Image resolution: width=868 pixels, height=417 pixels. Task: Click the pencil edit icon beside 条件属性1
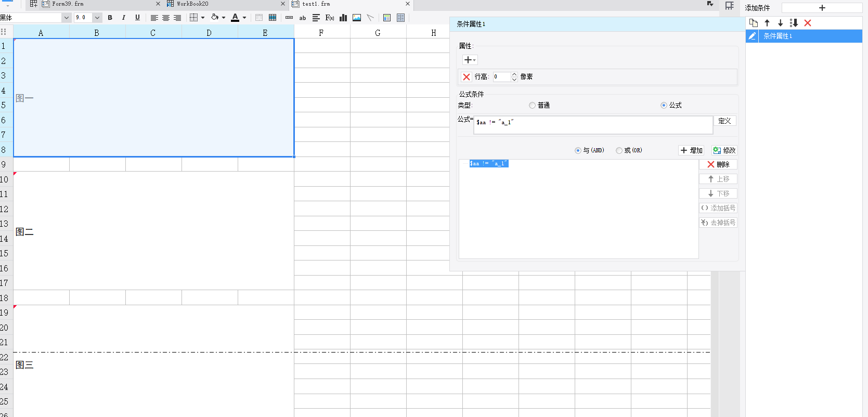(752, 36)
